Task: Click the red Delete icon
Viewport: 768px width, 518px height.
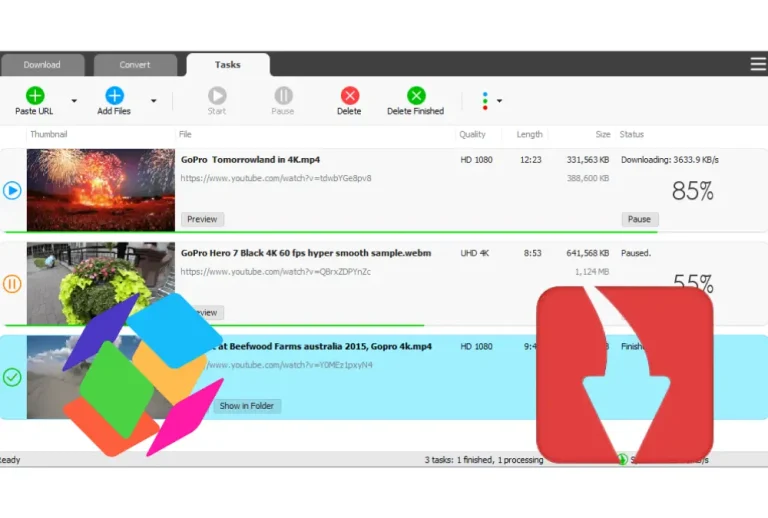Action: click(350, 95)
